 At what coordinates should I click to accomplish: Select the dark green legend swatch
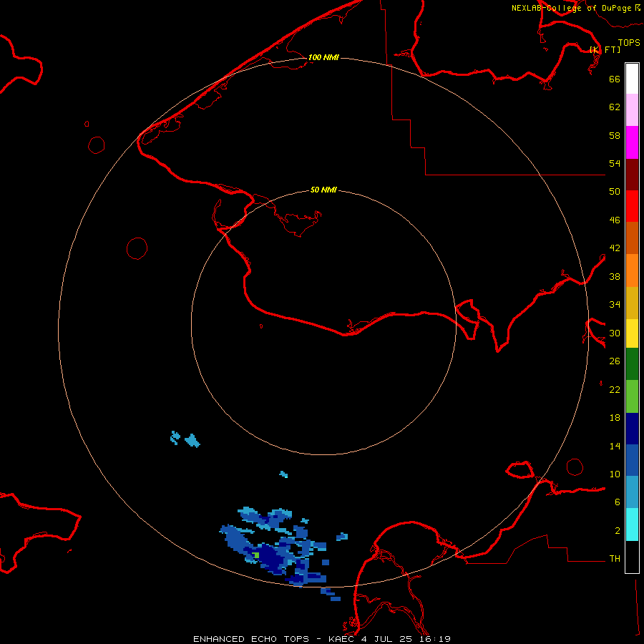632,364
